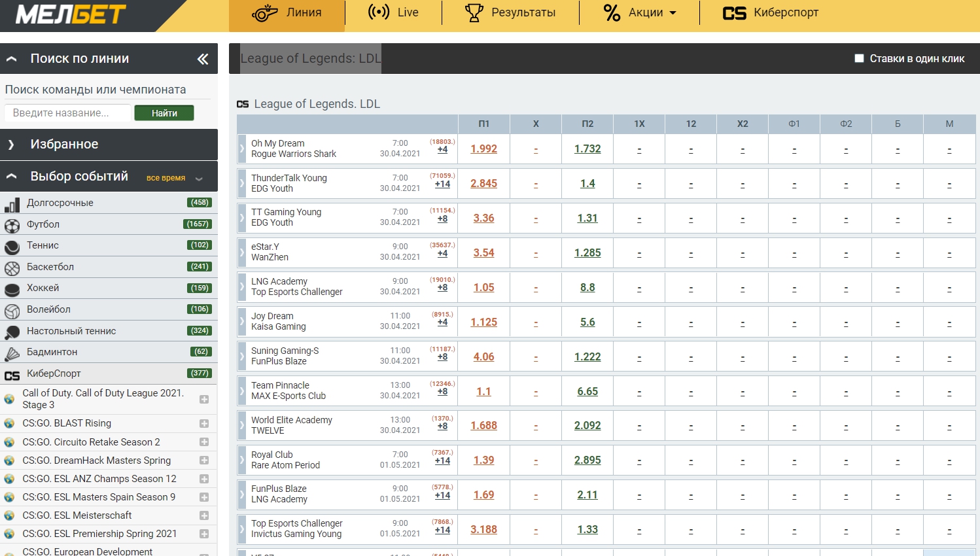This screenshot has height=556, width=980.
Task: Bet П2 odds 2.11 on LNG Academy
Action: point(587,495)
